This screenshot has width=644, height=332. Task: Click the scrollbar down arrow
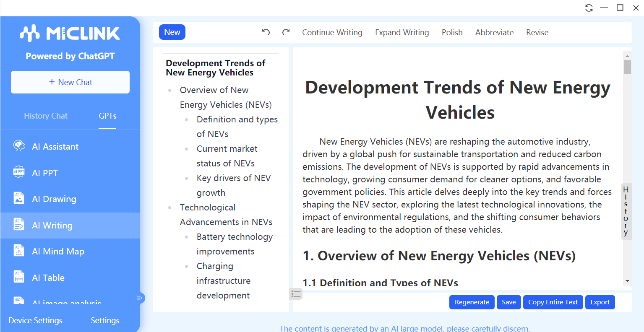tap(627, 281)
